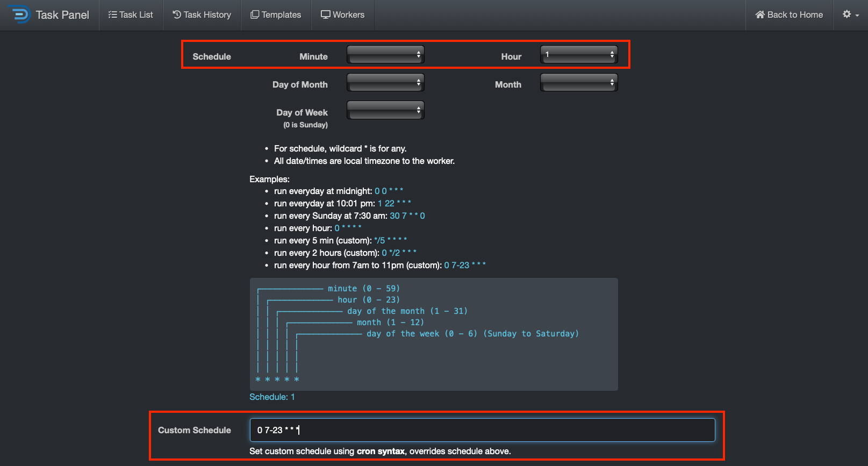Open the Hour dropdown showing 1
868x466 pixels.
(x=579, y=54)
